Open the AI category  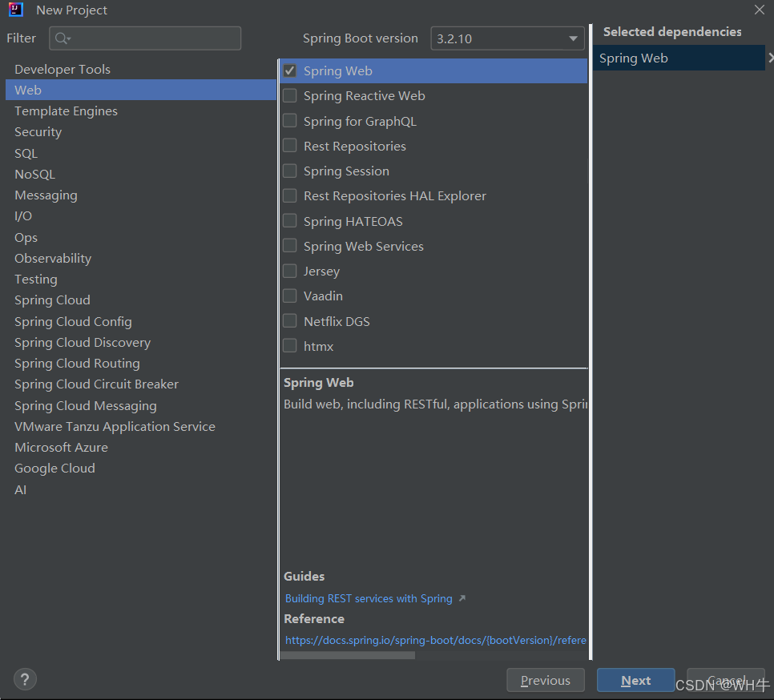pyautogui.click(x=141, y=490)
